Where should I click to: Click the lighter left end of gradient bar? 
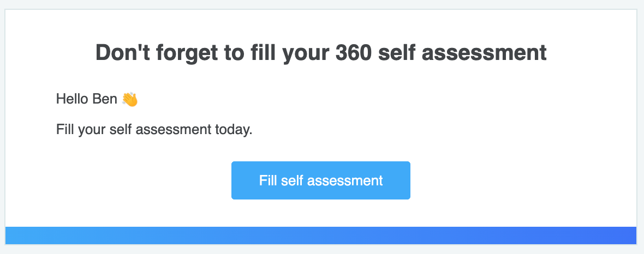(26, 235)
